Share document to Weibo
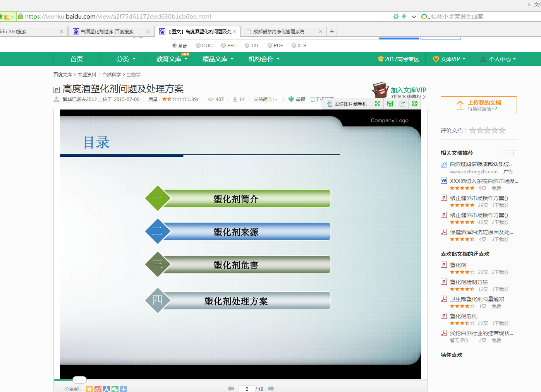Screen dimensions: 541x392 (98, 389)
